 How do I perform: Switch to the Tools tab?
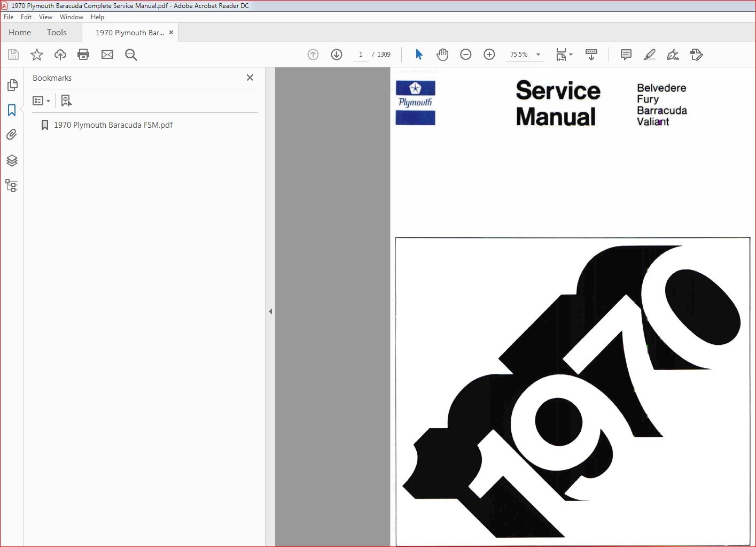pos(57,33)
